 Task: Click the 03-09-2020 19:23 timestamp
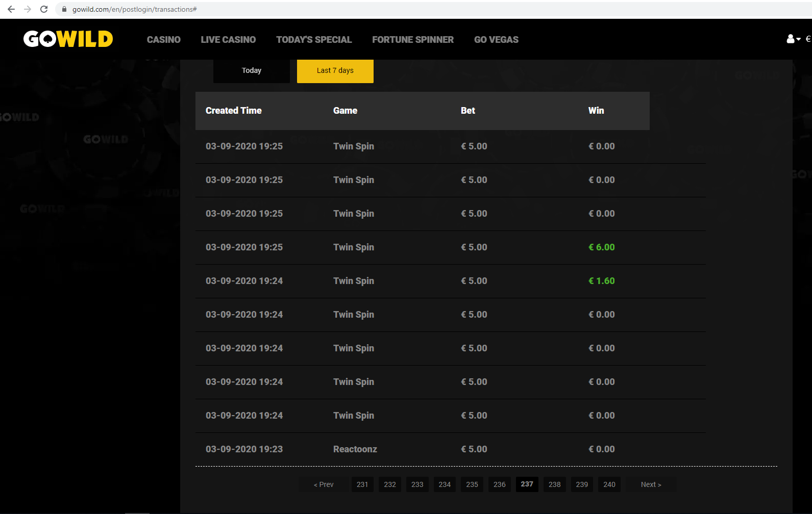(x=244, y=449)
